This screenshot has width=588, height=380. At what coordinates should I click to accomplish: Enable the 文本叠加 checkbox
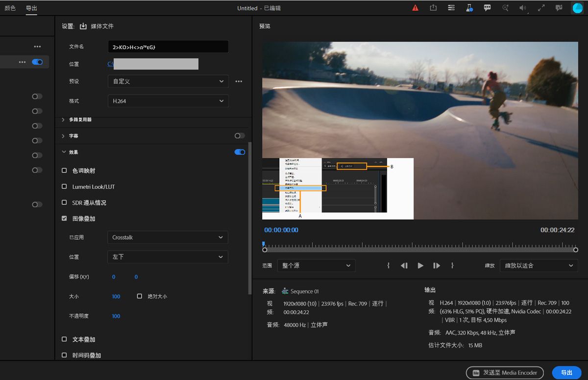(64, 339)
